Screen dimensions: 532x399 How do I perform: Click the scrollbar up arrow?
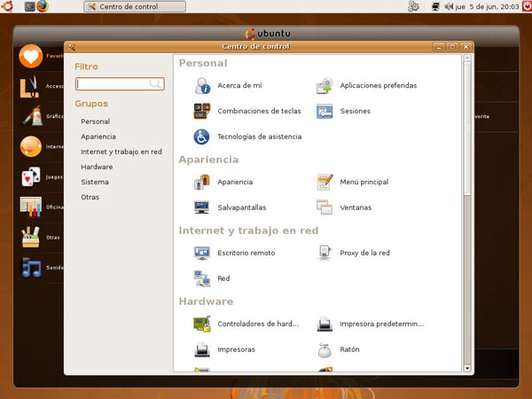tap(467, 58)
